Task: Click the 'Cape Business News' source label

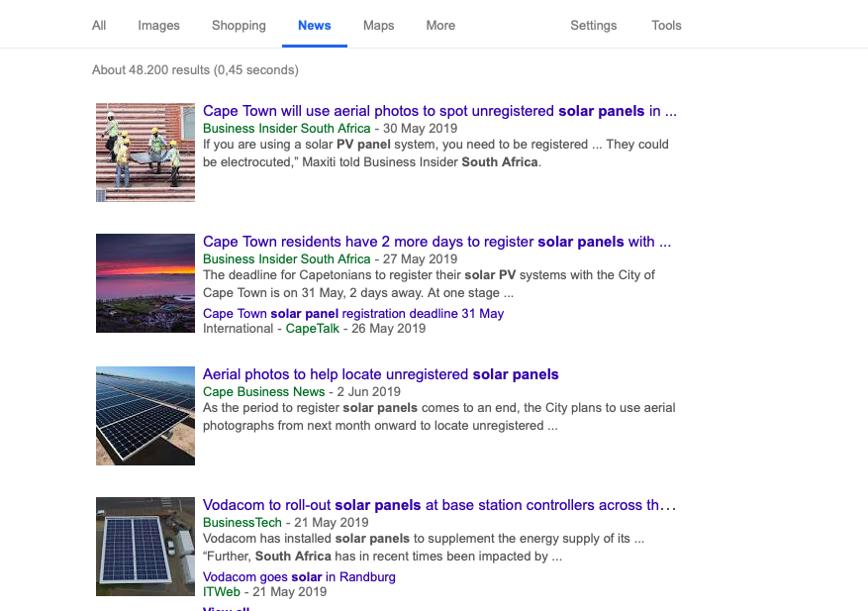Action: pyautogui.click(x=263, y=392)
